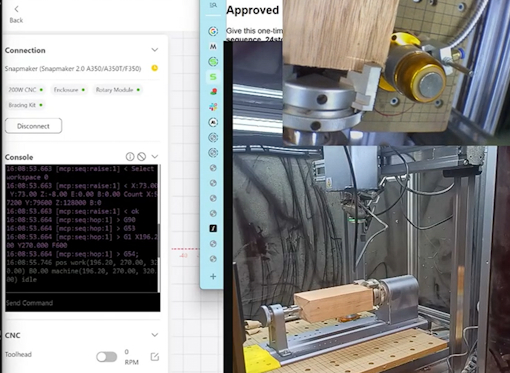Click the console line ending in idle

[82, 271]
